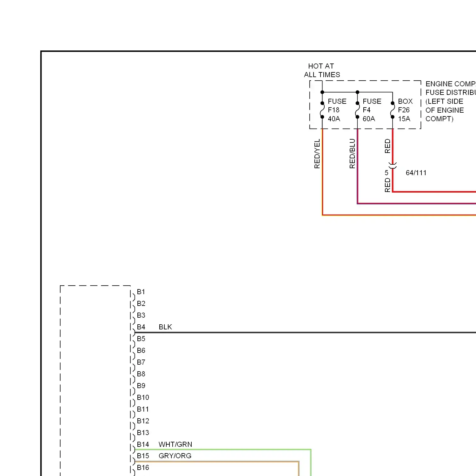Click the RED/BLU wire label
The width and height of the screenshot is (476, 476).
[352, 154]
